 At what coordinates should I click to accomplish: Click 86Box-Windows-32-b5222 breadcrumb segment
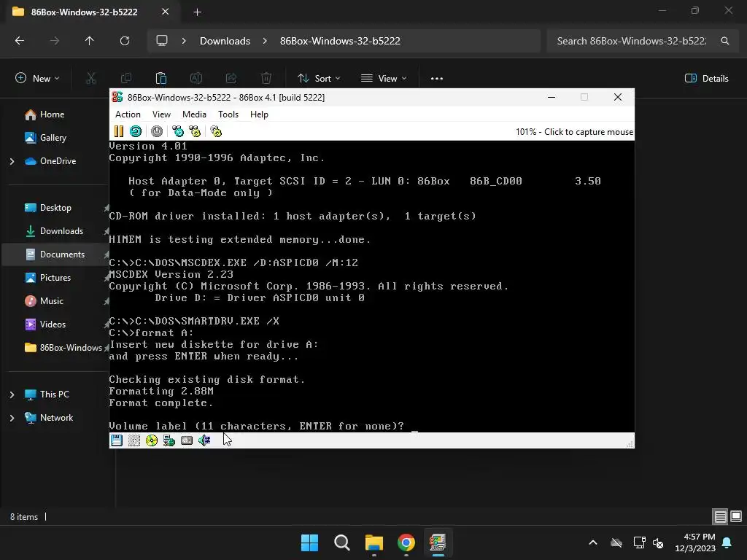(x=340, y=41)
